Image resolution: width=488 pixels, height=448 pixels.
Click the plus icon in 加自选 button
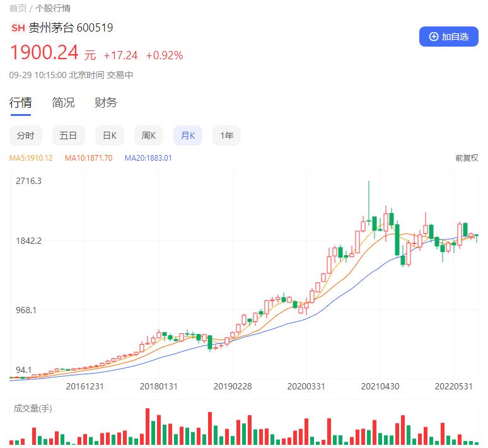click(433, 37)
